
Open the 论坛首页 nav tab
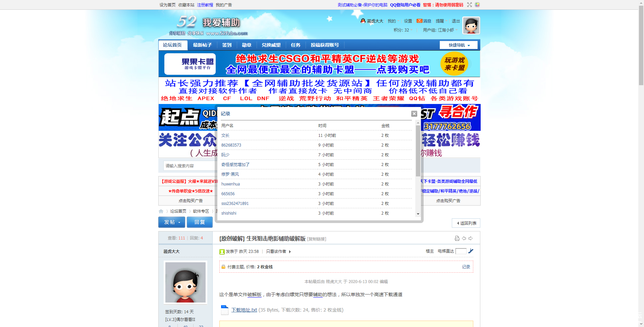point(172,45)
